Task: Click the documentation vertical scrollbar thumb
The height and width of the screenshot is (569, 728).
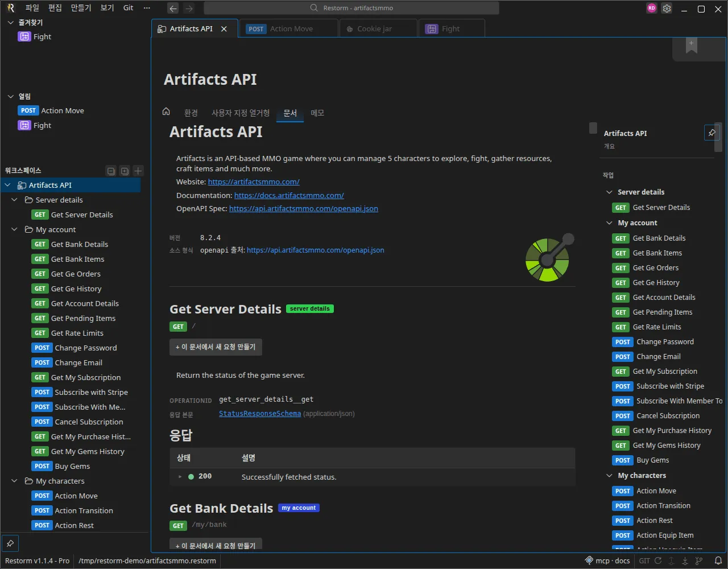Action: pos(593,127)
